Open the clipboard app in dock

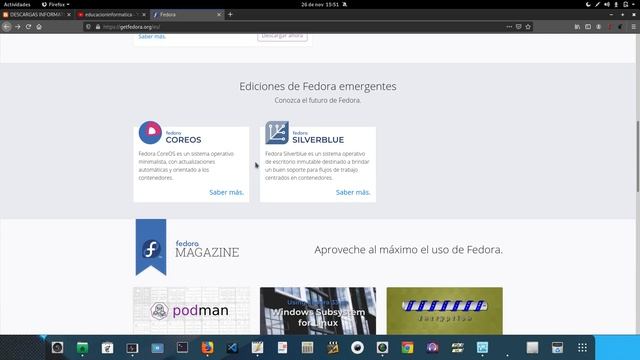click(107, 347)
